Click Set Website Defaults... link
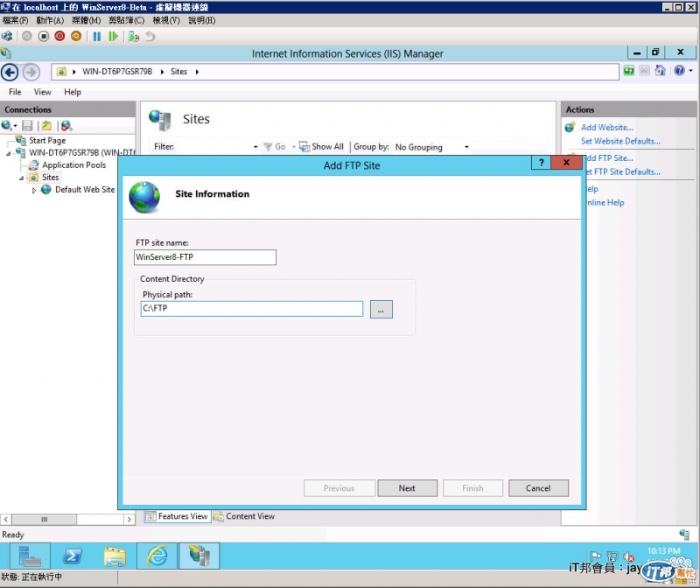This screenshot has width=700, height=588. (x=620, y=142)
